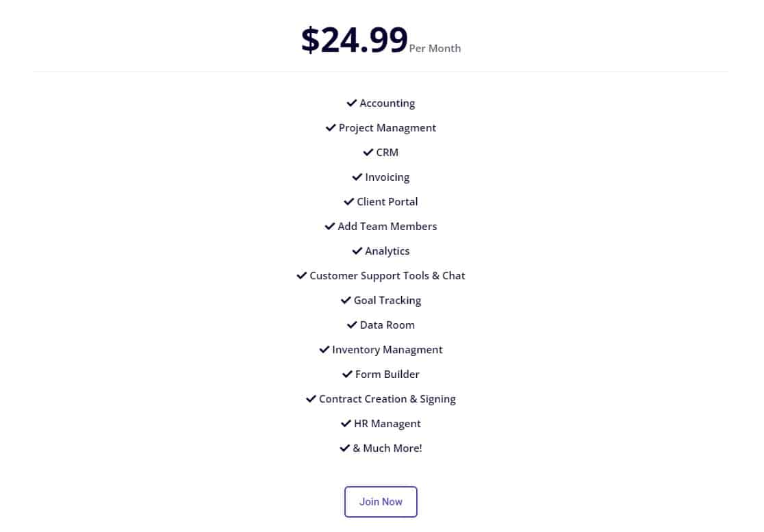Click the checkmark beside Add Team Members
Screen dimensions: 764x532
[329, 226]
